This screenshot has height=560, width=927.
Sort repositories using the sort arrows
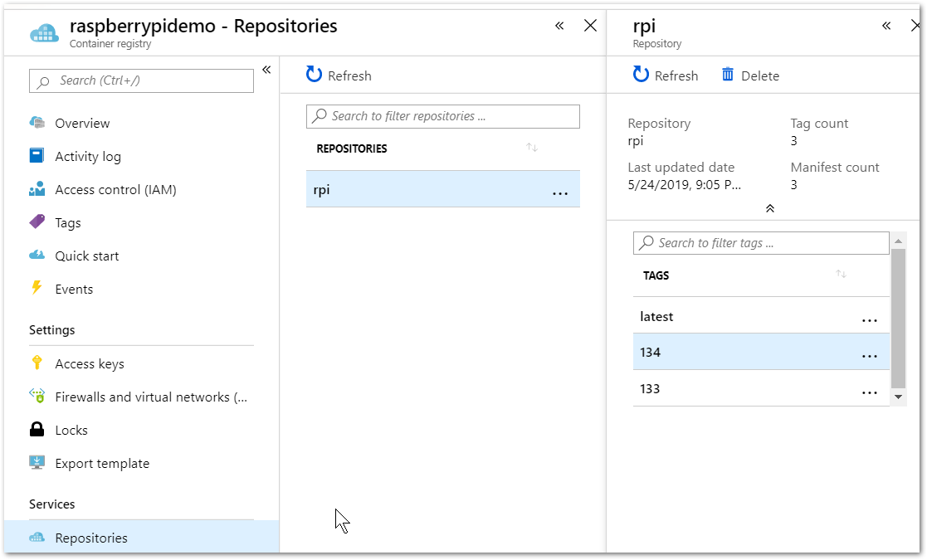[x=531, y=149]
